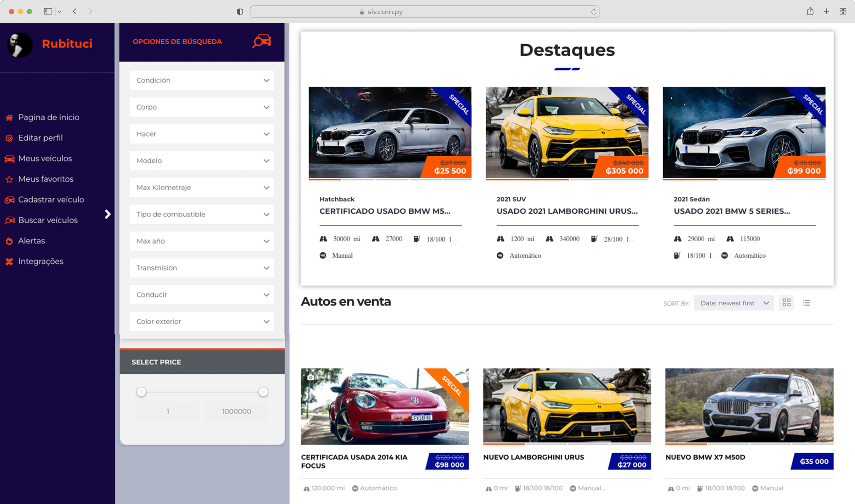Viewport: 855px width, 504px height.
Task: Open Editar perfil menu item
Action: click(40, 138)
